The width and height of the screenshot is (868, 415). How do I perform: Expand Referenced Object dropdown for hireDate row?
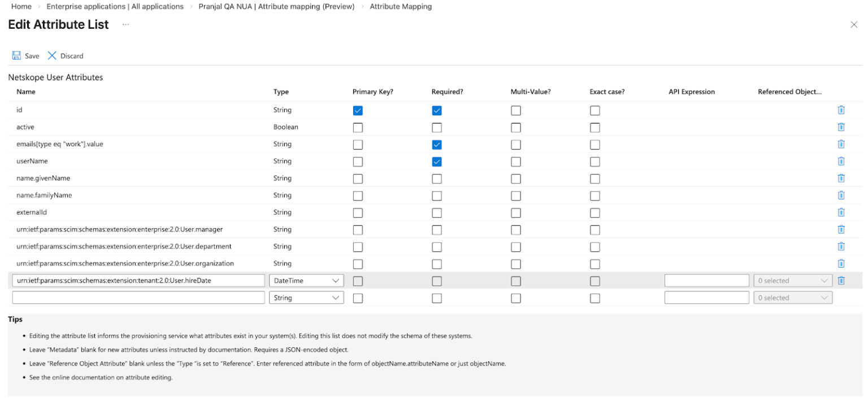pyautogui.click(x=793, y=281)
